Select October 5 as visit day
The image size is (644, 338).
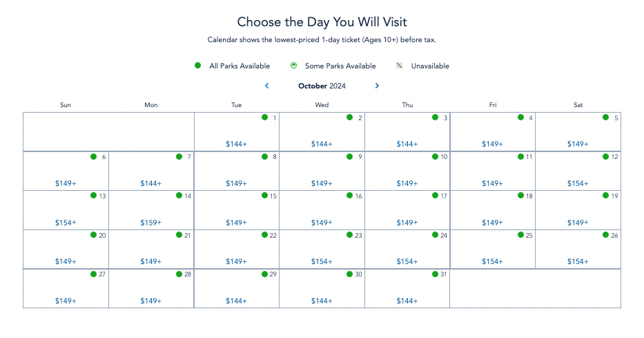point(578,131)
